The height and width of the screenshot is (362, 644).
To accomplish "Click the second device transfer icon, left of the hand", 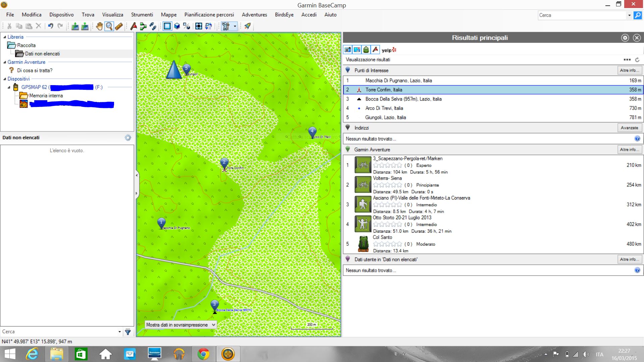I will [85, 26].
